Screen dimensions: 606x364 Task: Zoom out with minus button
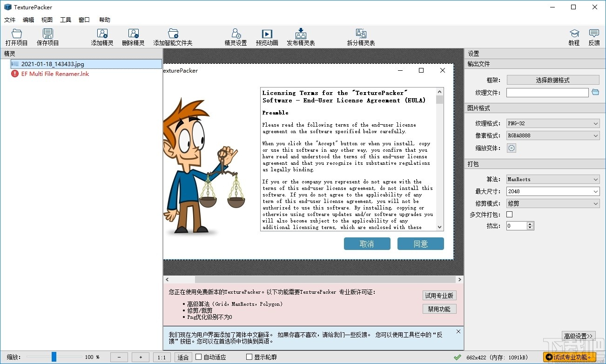pos(119,357)
